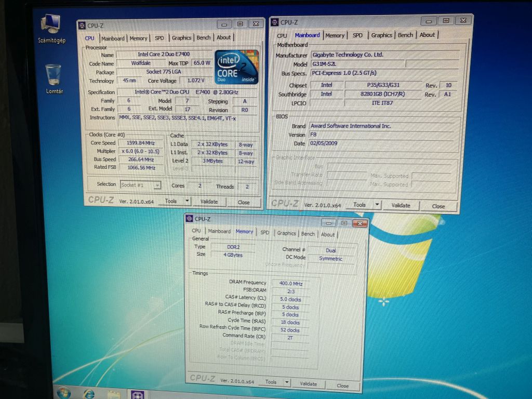The width and height of the screenshot is (532, 399).
Task: Launch Internet Explorer from taskbar
Action: [89, 394]
